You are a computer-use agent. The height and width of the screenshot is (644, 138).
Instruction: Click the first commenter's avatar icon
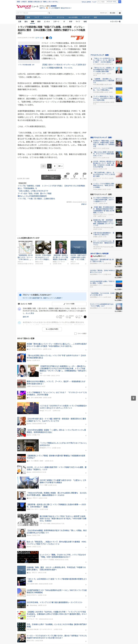click(19, 309)
